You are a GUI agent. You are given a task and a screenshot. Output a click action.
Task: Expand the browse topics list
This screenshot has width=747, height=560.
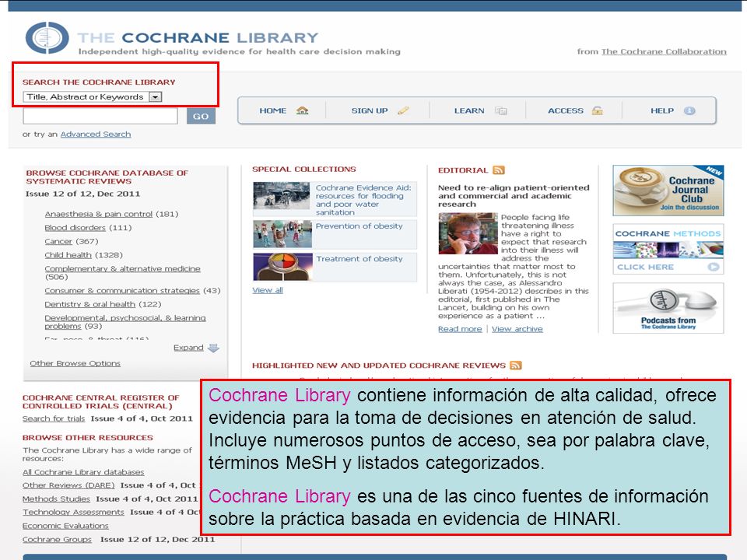(x=188, y=348)
